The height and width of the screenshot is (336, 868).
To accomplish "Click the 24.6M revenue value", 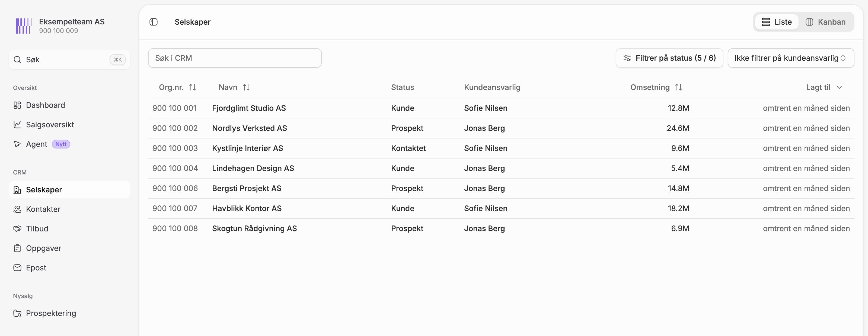I will tap(678, 128).
